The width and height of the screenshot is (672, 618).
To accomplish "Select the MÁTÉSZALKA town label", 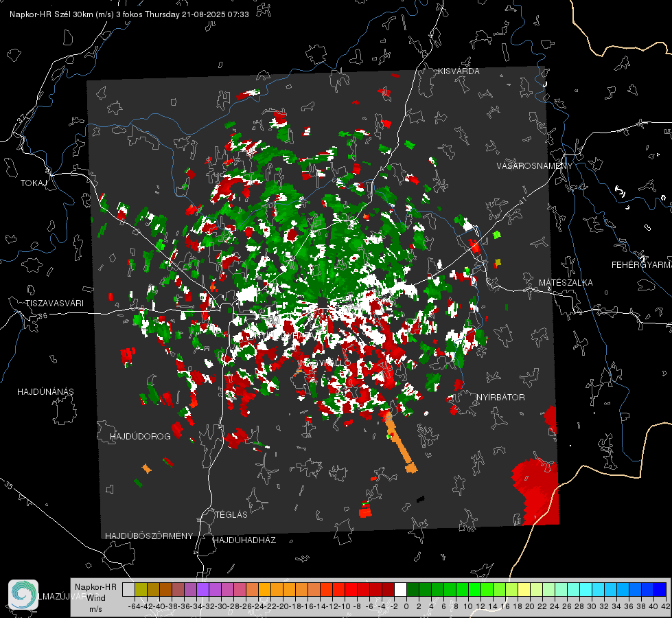I will tap(566, 283).
